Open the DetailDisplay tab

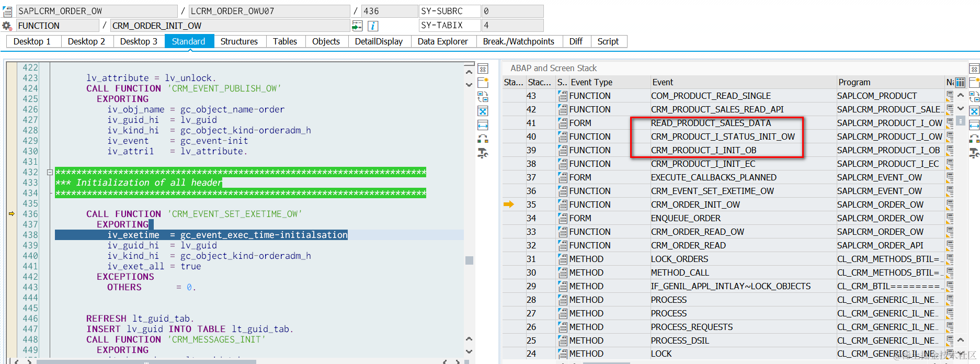(x=379, y=41)
